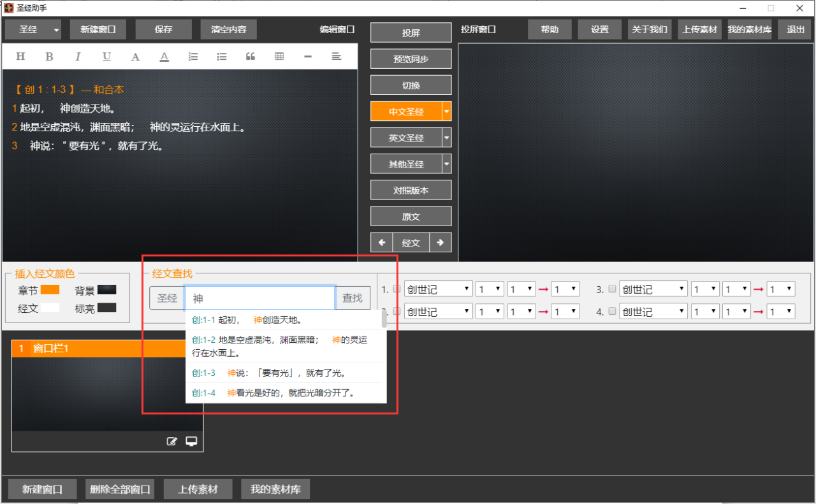Insert a blockquote with quote icon
Viewport: 816px width, 504px height.
click(251, 57)
